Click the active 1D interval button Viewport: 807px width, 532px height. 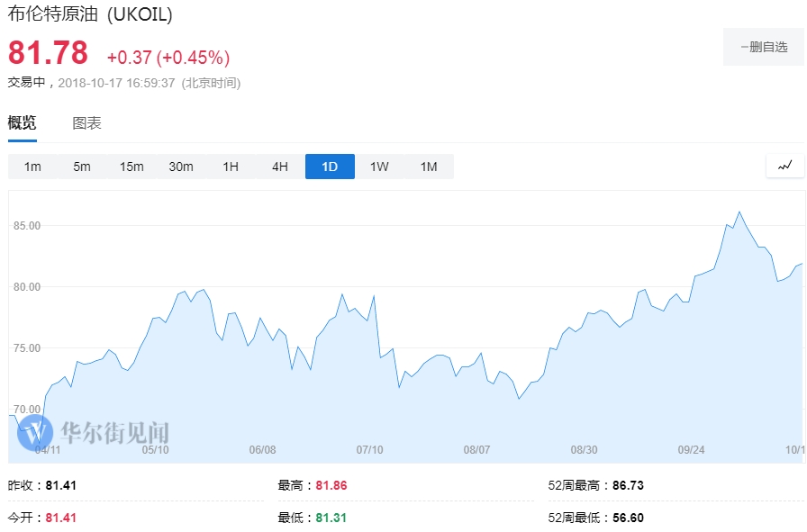click(330, 167)
